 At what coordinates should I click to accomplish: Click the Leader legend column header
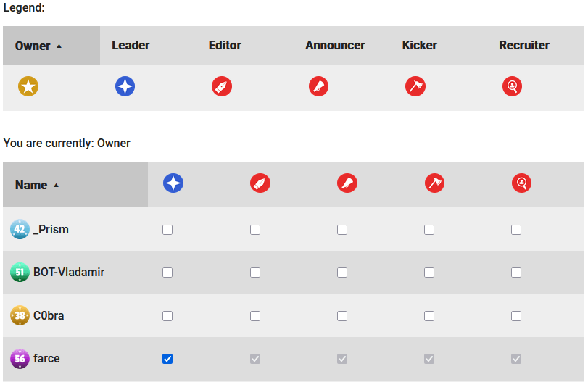pos(131,45)
